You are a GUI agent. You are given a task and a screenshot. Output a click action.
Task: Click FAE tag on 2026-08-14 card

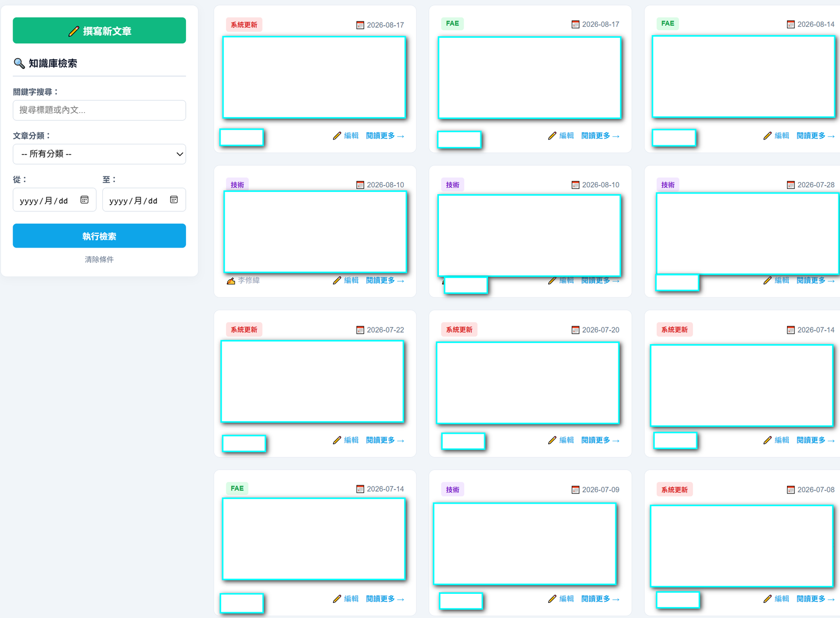tap(668, 24)
